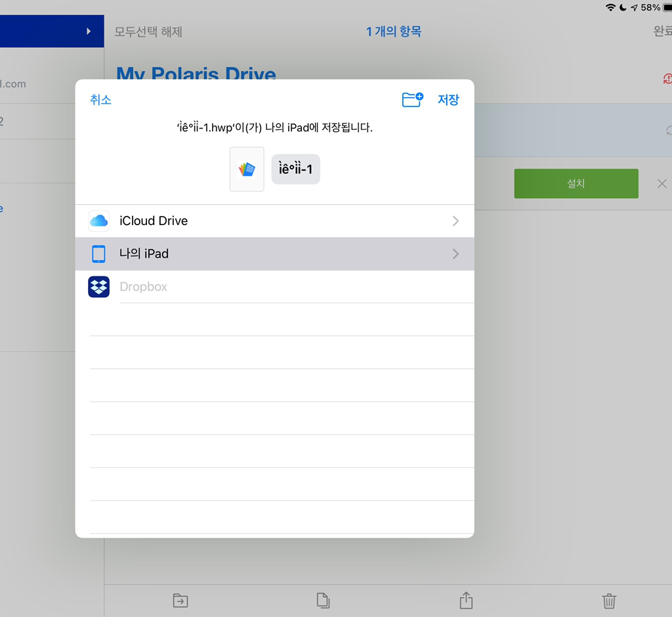Edit the file name field ìê°ìi-1
The height and width of the screenshot is (617, 672).
[296, 169]
